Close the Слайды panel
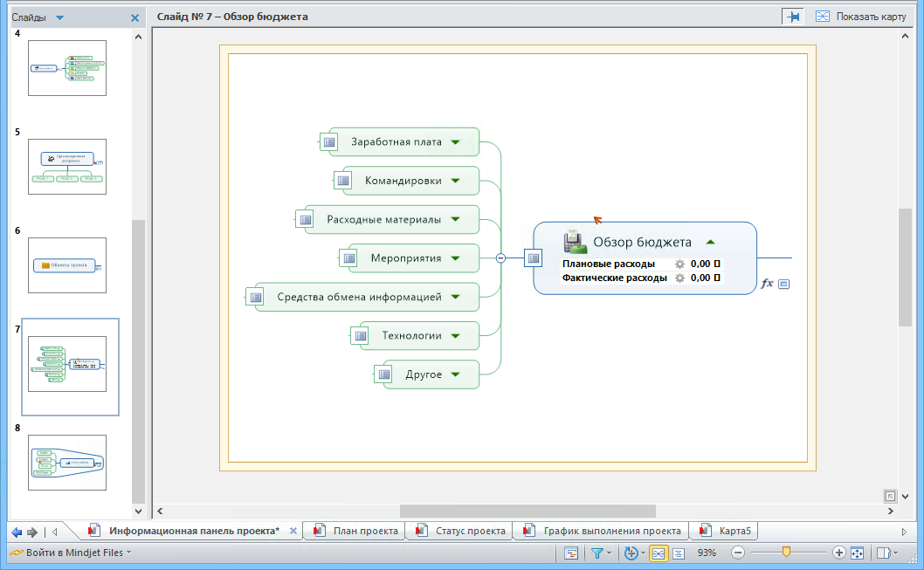Image resolution: width=924 pixels, height=570 pixels. pyautogui.click(x=134, y=17)
